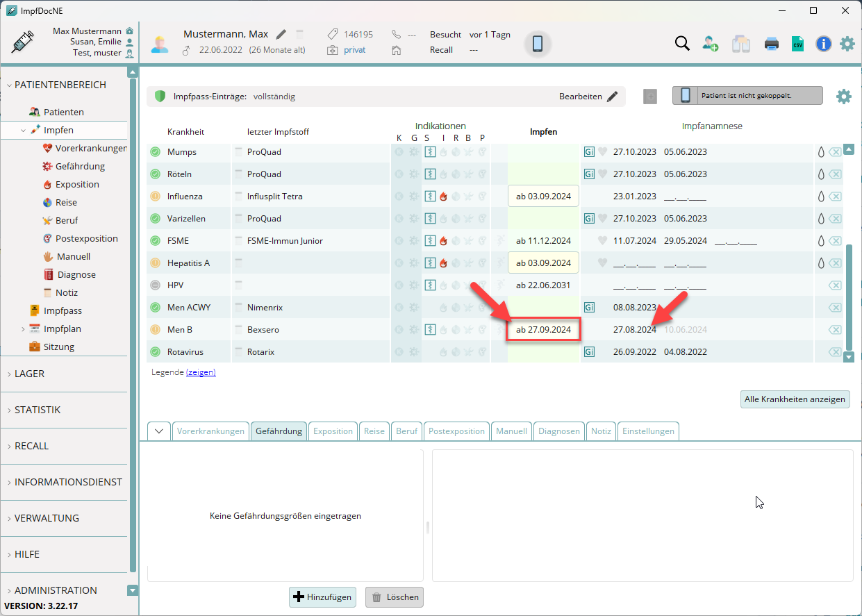This screenshot has height=616, width=862.
Task: Click the sidebar scroll down arrow
Action: [x=133, y=590]
